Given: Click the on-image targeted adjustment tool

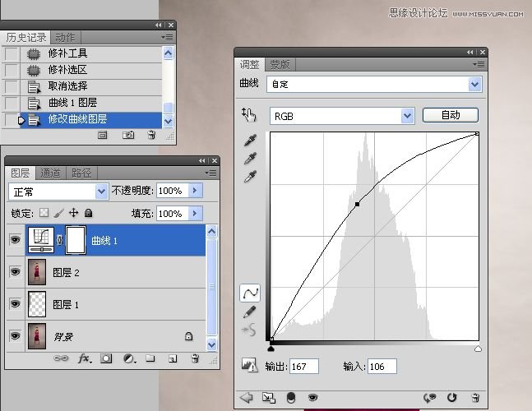Looking at the screenshot, I should (x=249, y=116).
